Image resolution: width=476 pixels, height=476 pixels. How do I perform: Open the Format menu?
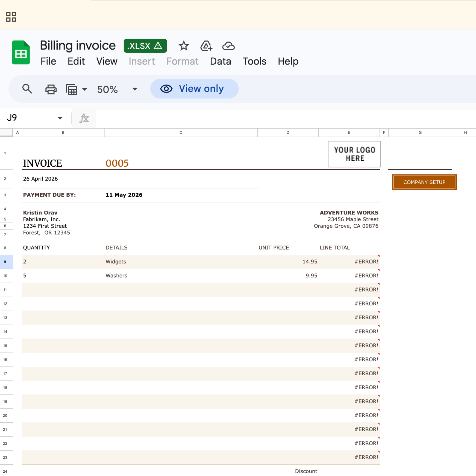182,61
